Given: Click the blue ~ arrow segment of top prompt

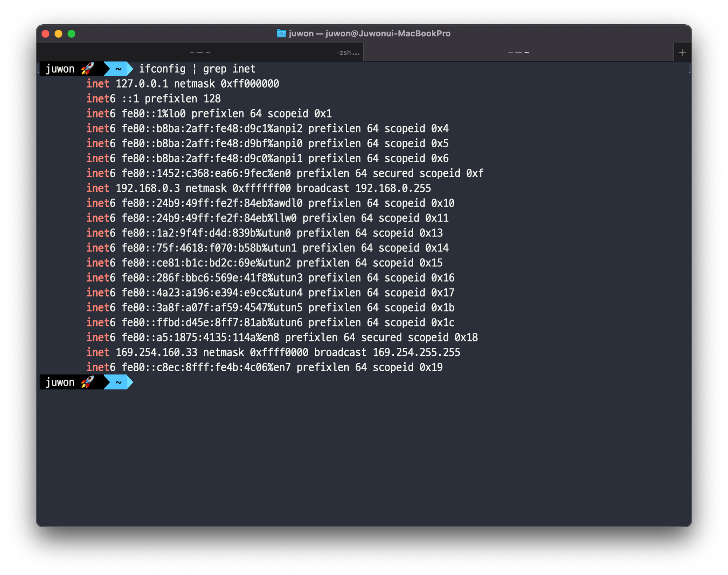Looking at the screenshot, I should 118,69.
